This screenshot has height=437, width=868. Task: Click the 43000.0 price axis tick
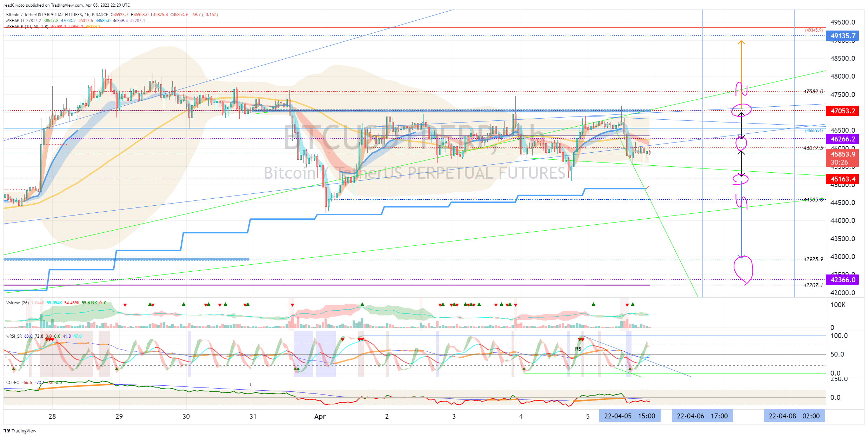click(843, 257)
